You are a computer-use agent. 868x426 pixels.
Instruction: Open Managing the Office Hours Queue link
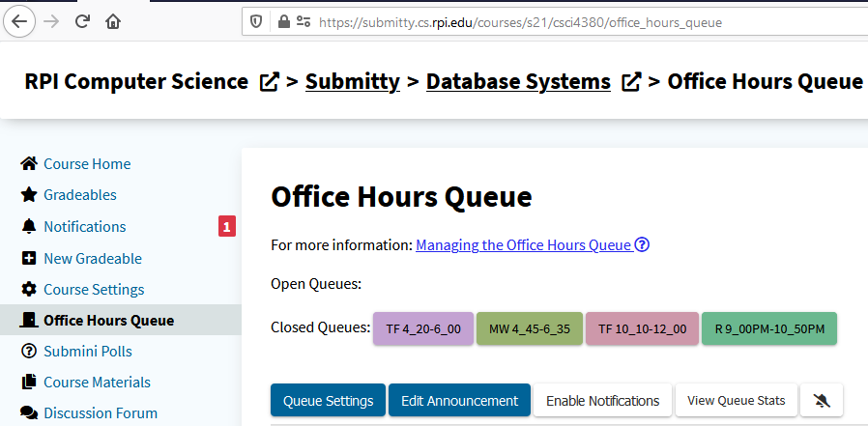pyautogui.click(x=524, y=244)
